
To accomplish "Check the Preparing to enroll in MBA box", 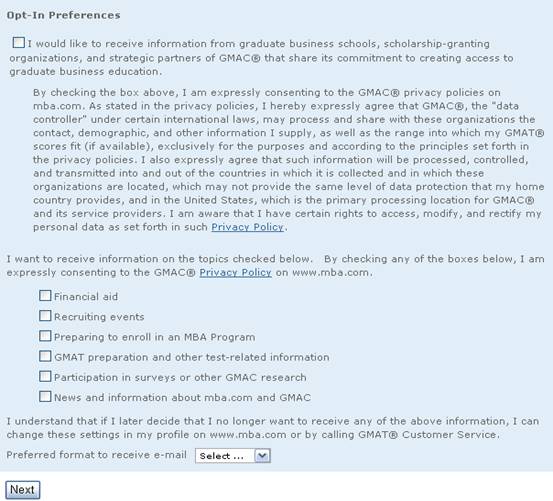I will click(x=45, y=336).
